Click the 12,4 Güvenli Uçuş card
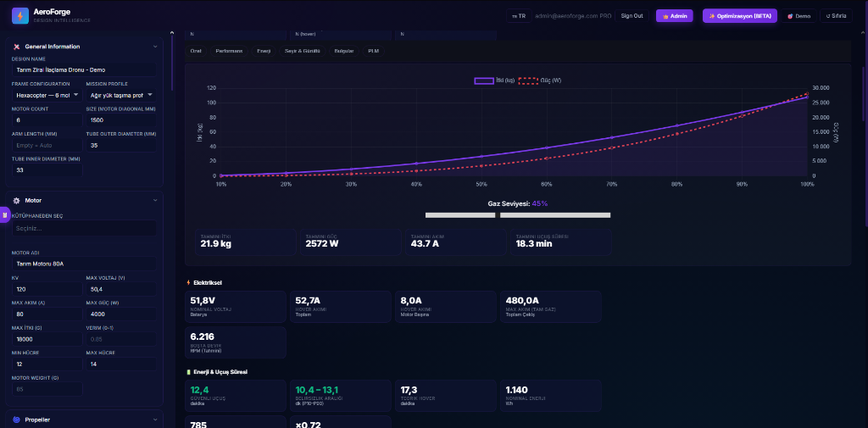 [236, 395]
